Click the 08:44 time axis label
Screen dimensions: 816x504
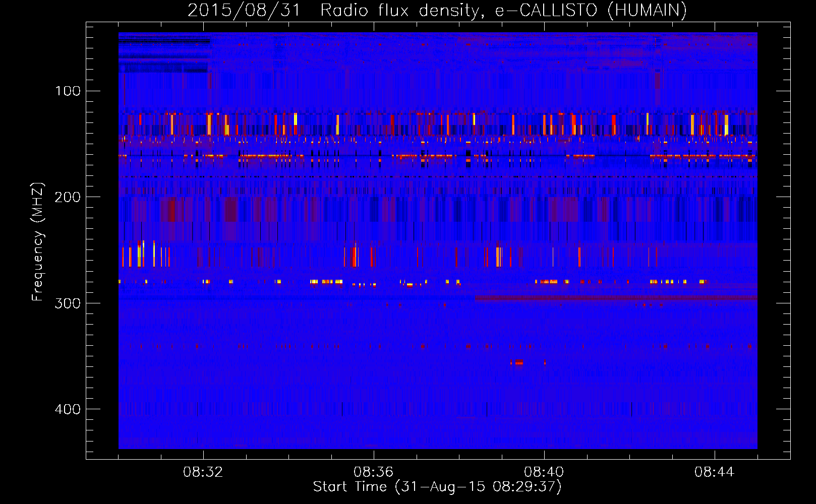click(x=715, y=472)
